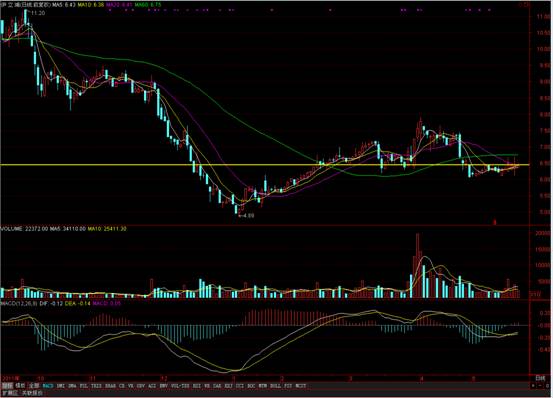The width and height of the screenshot is (553, 398).
Task: Click the MACD(12,26,9) parameter label
Action: (19, 303)
